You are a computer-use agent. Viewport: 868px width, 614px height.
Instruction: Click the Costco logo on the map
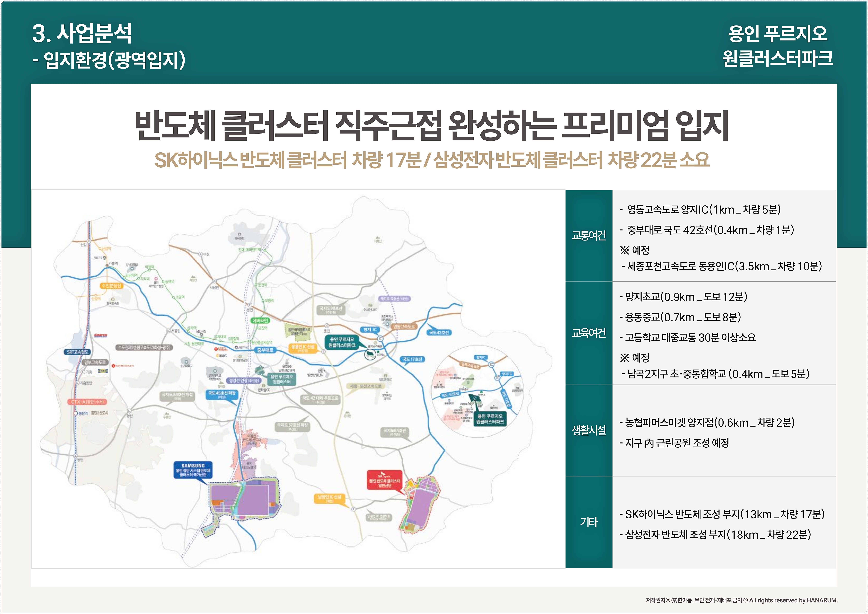click(x=101, y=335)
